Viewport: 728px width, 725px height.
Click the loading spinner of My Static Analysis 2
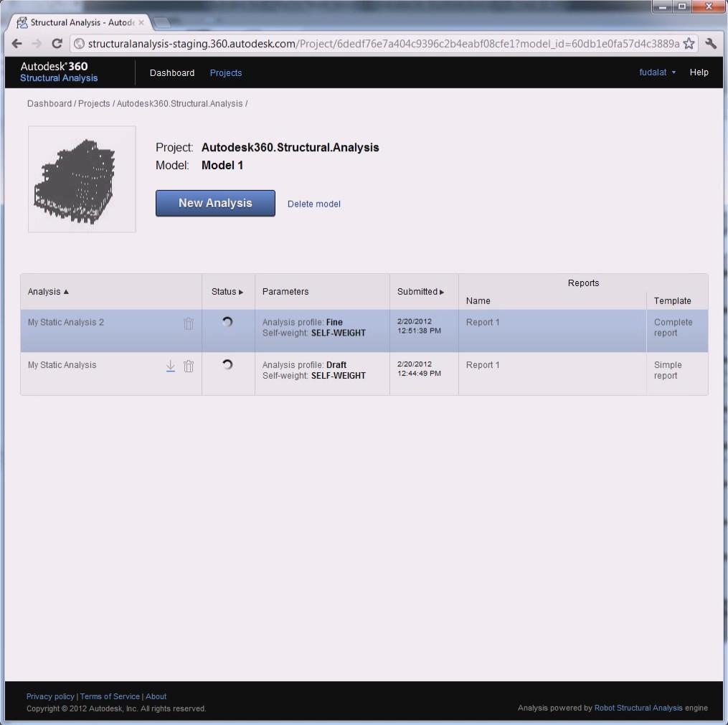point(227,322)
